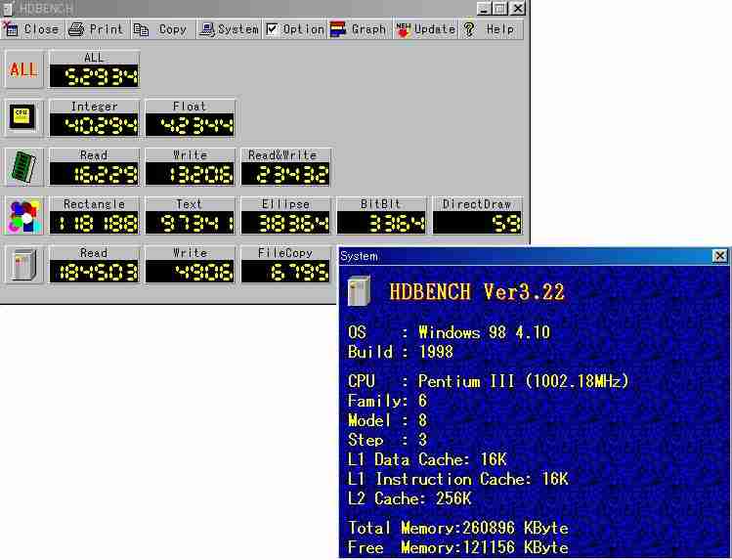Click the Step : 3 line
This screenshot has width=732, height=560.
click(387, 440)
